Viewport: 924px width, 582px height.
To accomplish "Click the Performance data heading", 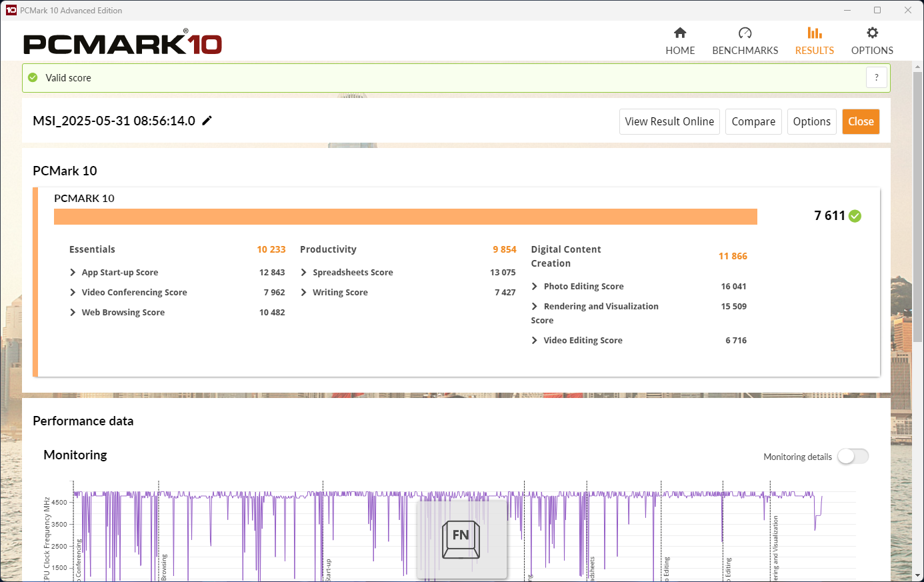I will (x=83, y=421).
